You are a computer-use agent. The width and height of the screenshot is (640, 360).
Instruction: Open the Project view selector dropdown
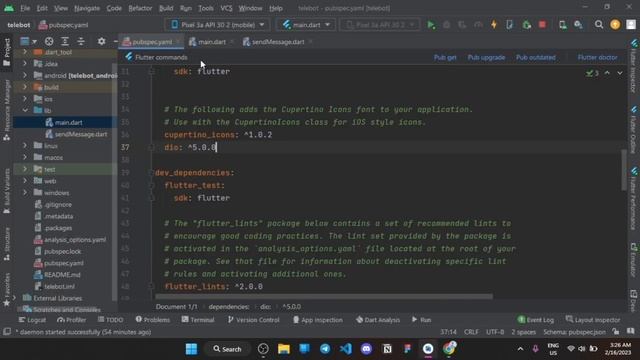pyautogui.click(x=29, y=41)
